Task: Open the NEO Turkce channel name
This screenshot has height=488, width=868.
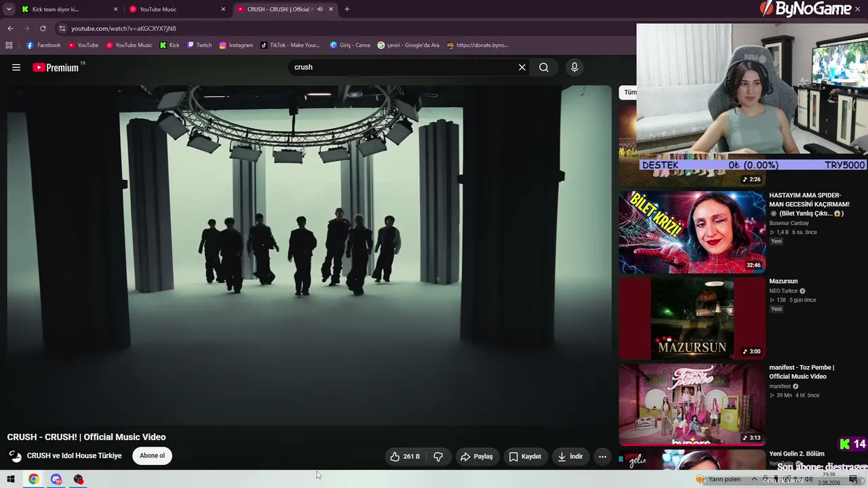Action: pyautogui.click(x=783, y=291)
